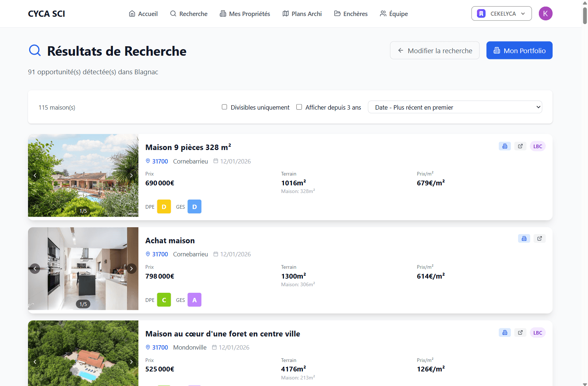Open external link icon for Achat maison
The width and height of the screenshot is (588, 386).
540,239
